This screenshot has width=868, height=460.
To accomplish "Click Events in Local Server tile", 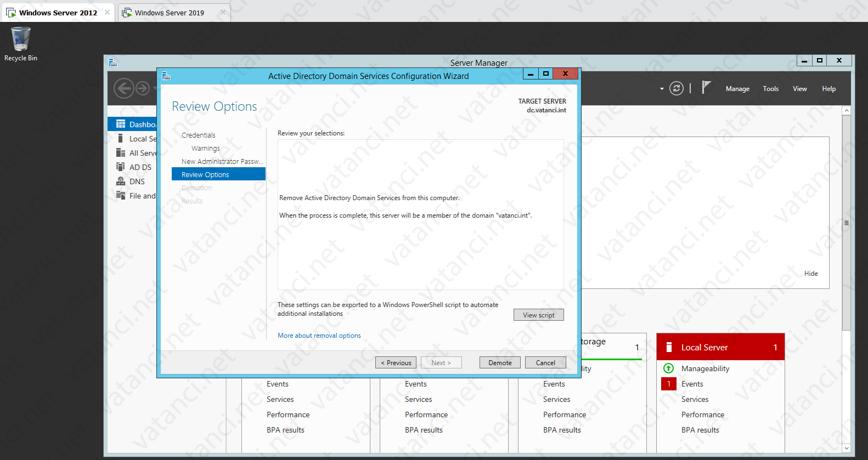I will click(692, 384).
